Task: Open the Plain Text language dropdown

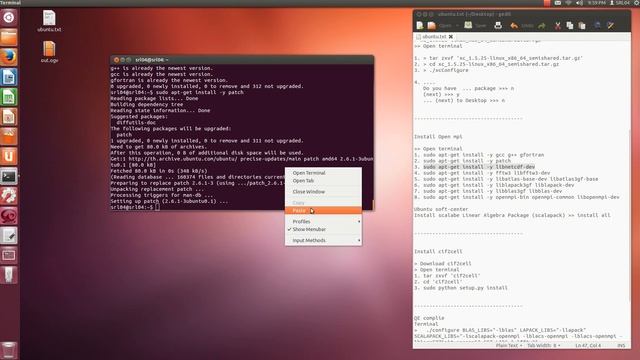Action: tap(509, 346)
